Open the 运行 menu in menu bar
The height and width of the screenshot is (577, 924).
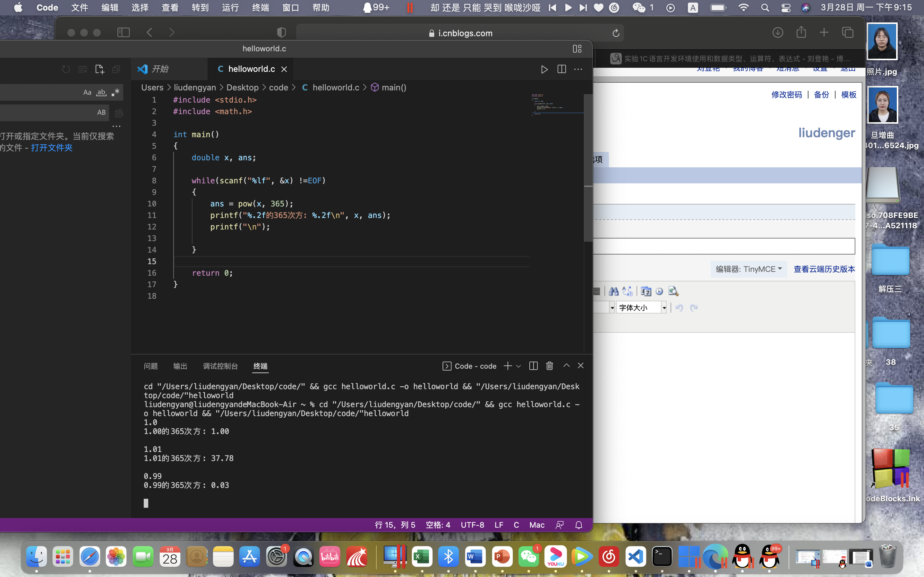coord(230,8)
